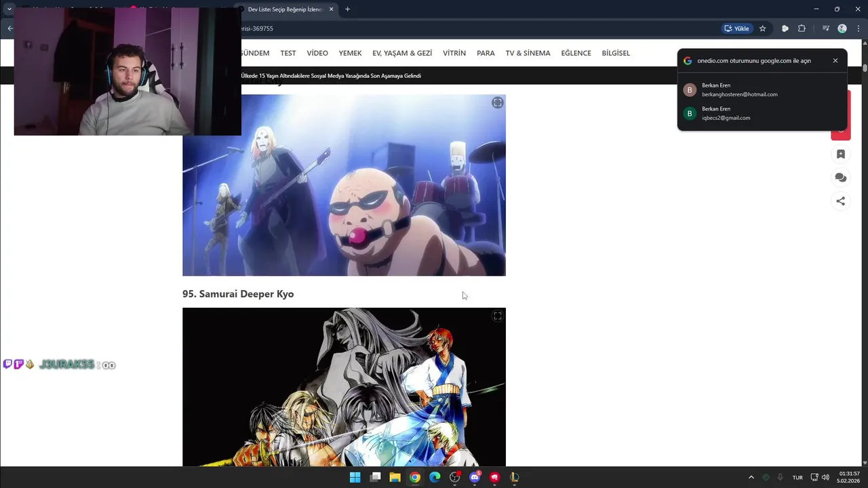Open the TV & SİNEMA menu item

tap(528, 53)
